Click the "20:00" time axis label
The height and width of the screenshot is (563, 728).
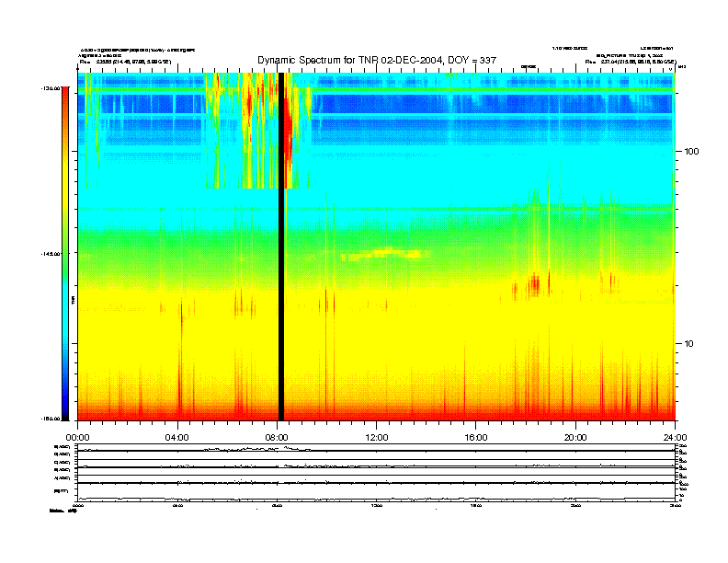coord(575,438)
